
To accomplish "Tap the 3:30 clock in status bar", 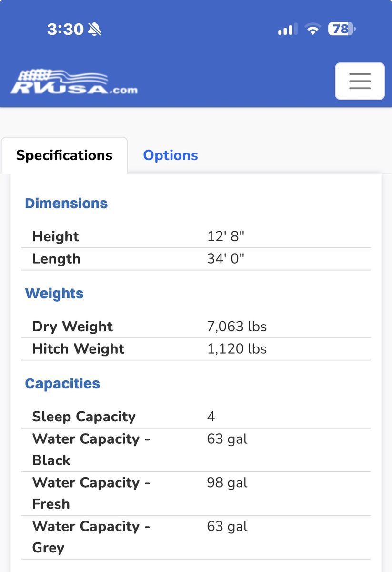I will tap(65, 30).
